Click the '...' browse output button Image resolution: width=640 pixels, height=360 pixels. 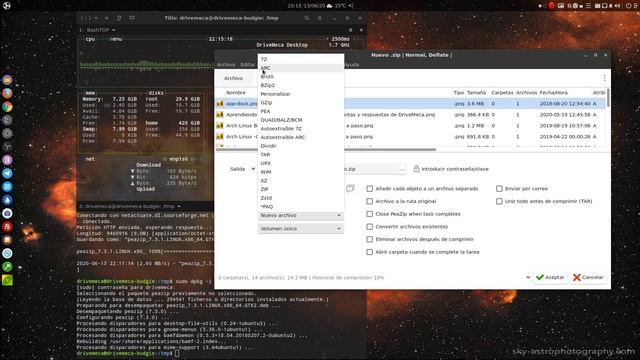click(x=402, y=169)
